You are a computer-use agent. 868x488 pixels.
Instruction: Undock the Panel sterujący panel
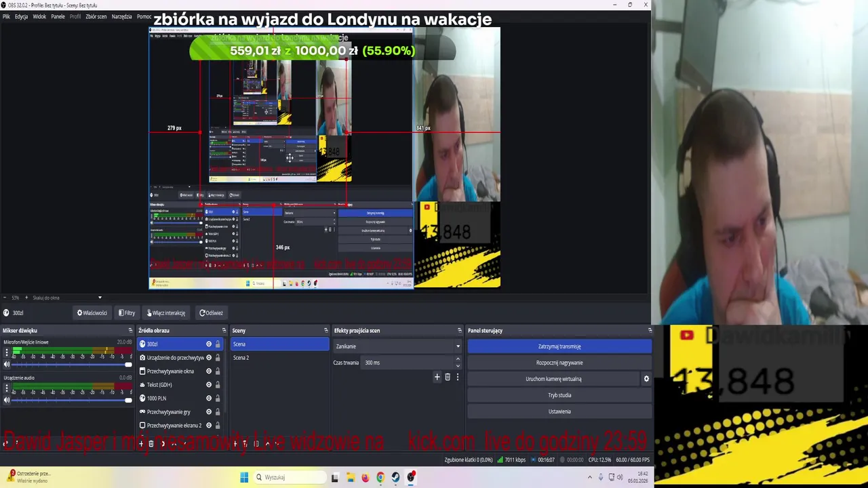(x=650, y=331)
